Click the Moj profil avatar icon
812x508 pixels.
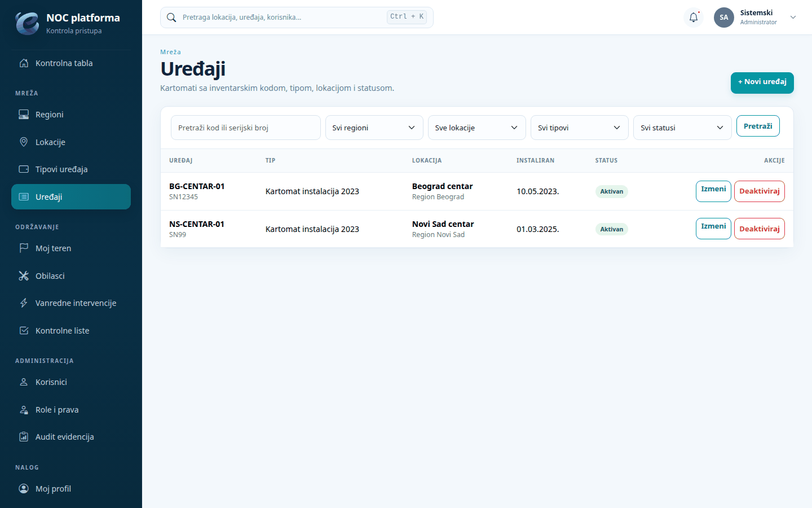24,489
